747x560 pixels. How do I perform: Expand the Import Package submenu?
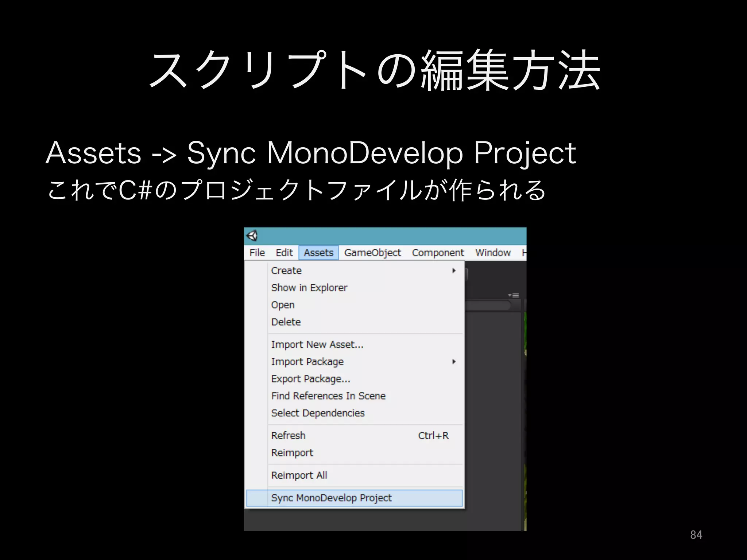point(355,362)
